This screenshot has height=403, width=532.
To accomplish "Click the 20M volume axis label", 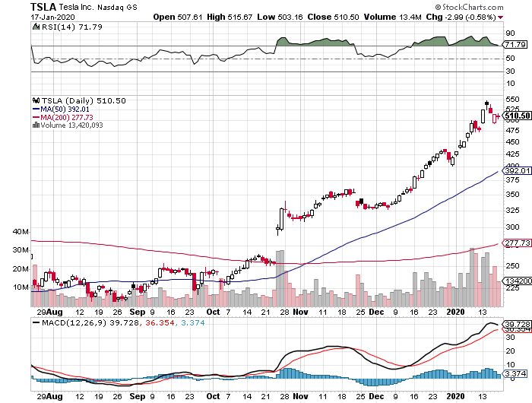I will point(21,269).
